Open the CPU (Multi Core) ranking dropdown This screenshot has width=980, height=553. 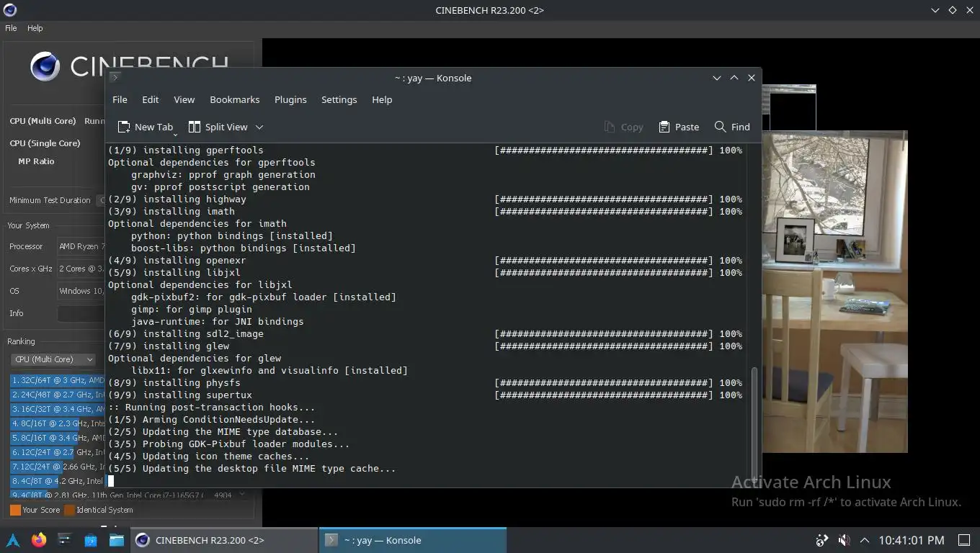[53, 359]
